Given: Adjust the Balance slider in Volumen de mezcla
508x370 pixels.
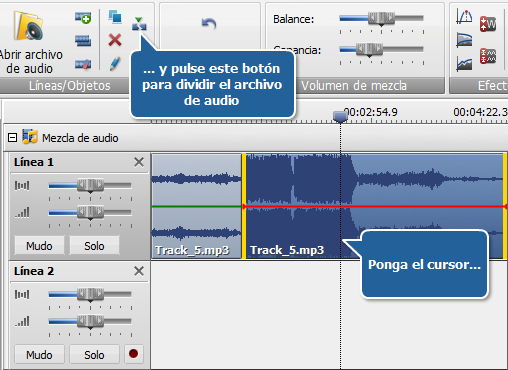Looking at the screenshot, I should [381, 18].
